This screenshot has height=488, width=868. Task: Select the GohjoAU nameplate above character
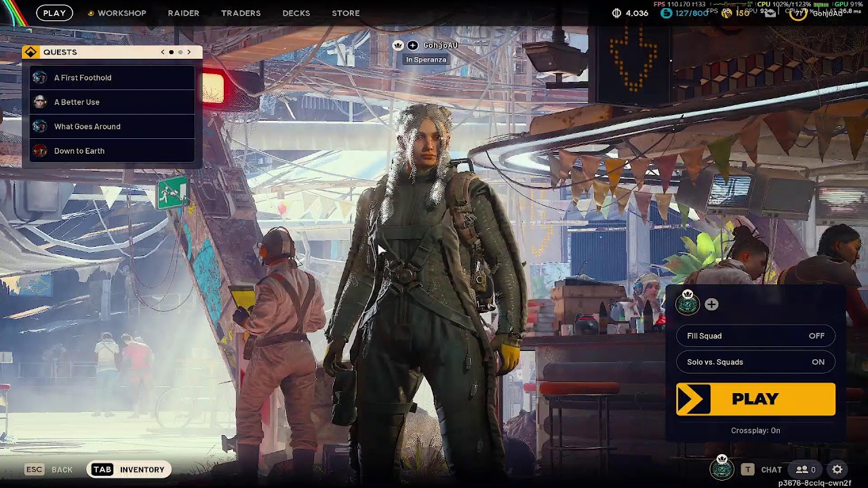[x=441, y=45]
